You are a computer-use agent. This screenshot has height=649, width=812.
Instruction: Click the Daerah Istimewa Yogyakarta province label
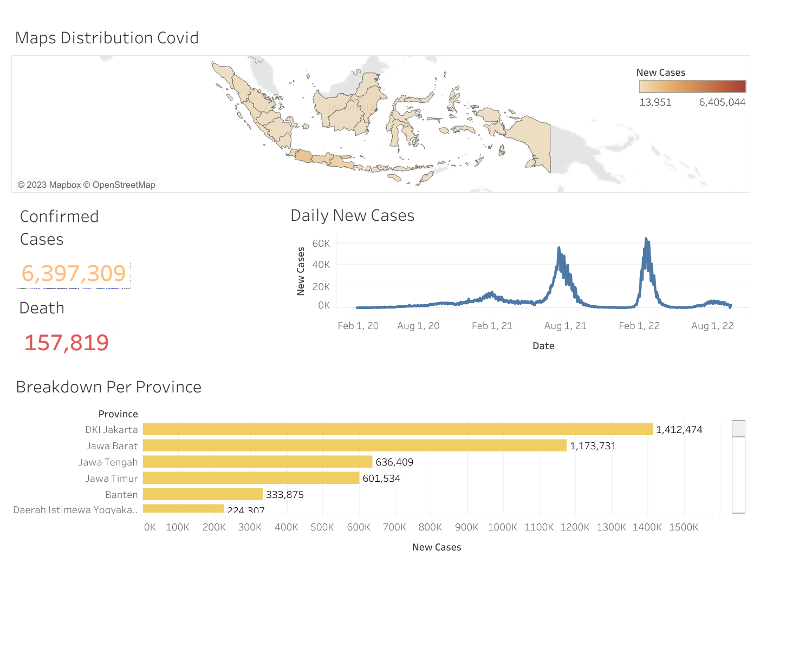pyautogui.click(x=75, y=509)
